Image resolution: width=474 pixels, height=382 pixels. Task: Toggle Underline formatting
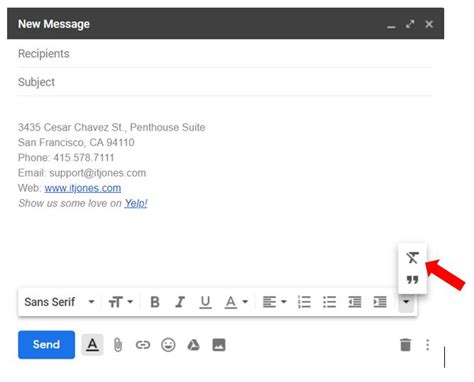pos(205,302)
